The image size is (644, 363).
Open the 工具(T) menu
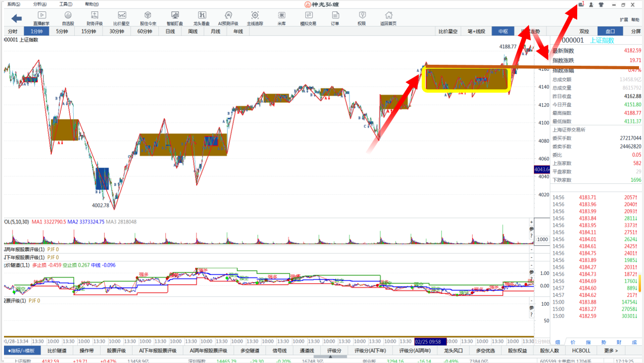66,4
